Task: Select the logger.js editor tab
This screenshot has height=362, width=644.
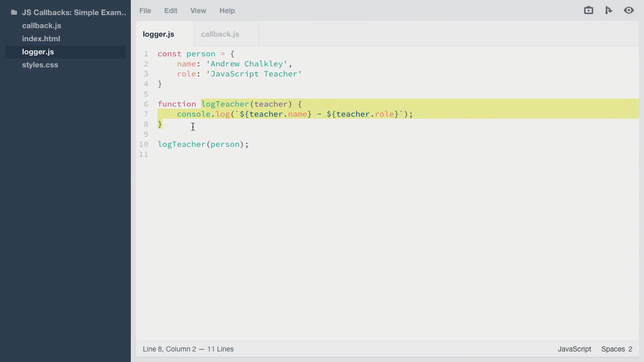Action: pyautogui.click(x=158, y=34)
